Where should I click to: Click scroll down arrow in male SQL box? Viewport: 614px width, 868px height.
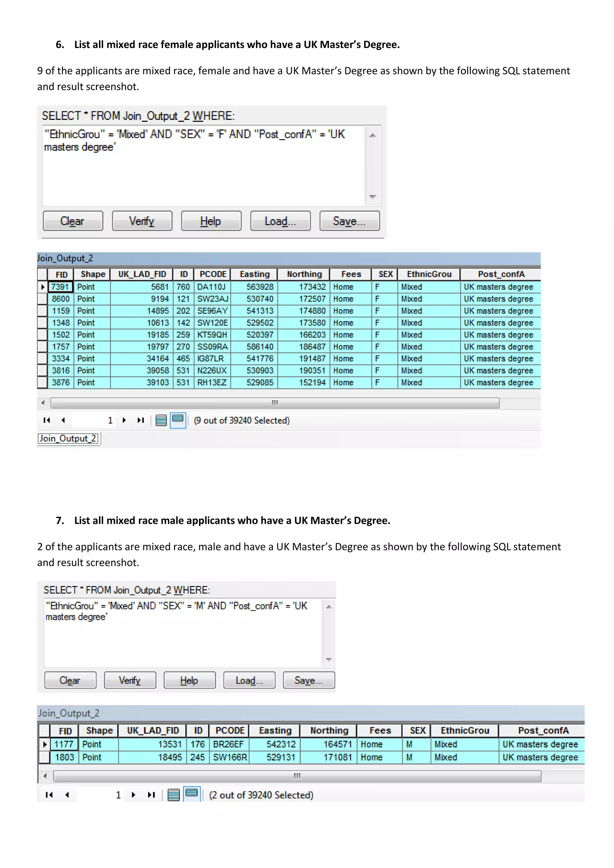point(329,659)
